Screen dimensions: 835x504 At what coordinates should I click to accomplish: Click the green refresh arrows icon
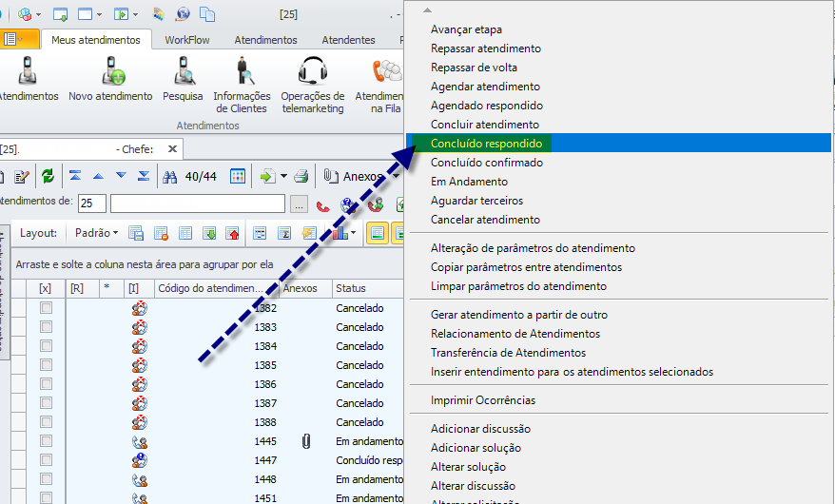click(x=48, y=176)
